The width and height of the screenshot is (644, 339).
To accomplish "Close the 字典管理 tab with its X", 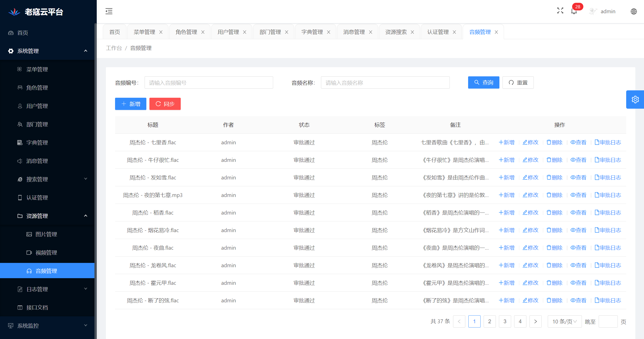I will [329, 32].
